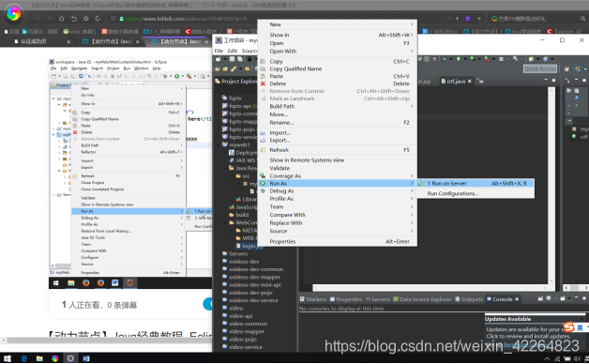This screenshot has height=364, width=589.
Task: Click Eclipse icon on the taskbar
Action: point(70,358)
